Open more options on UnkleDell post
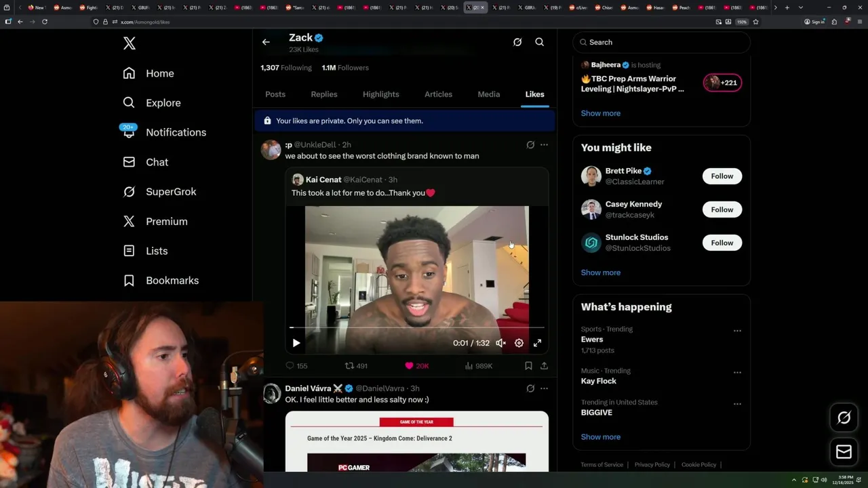Image resolution: width=868 pixels, height=488 pixels. (544, 144)
